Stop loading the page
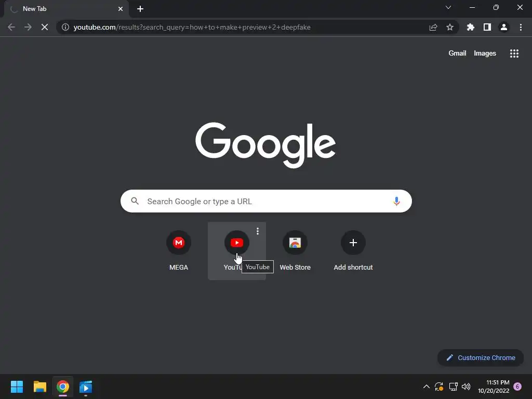532x399 pixels. pyautogui.click(x=45, y=27)
